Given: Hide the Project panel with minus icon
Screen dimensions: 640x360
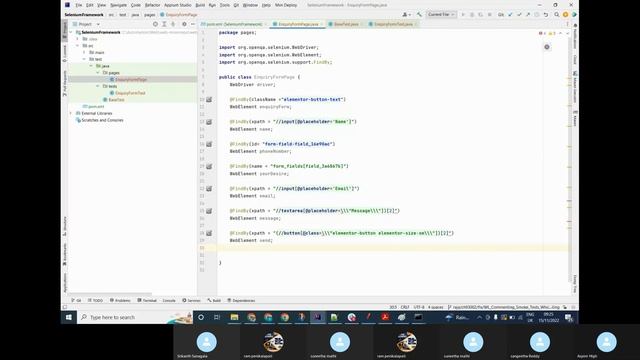Looking at the screenshot, I should pyautogui.click(x=193, y=24).
